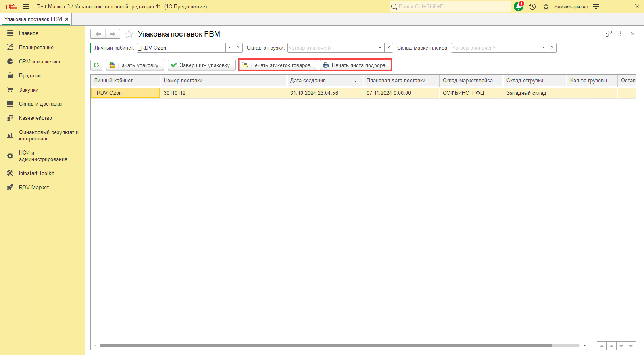Image resolution: width=644 pixels, height=355 pixels.
Task: Click the horizontal scrollbar of the table
Action: (x=325, y=345)
